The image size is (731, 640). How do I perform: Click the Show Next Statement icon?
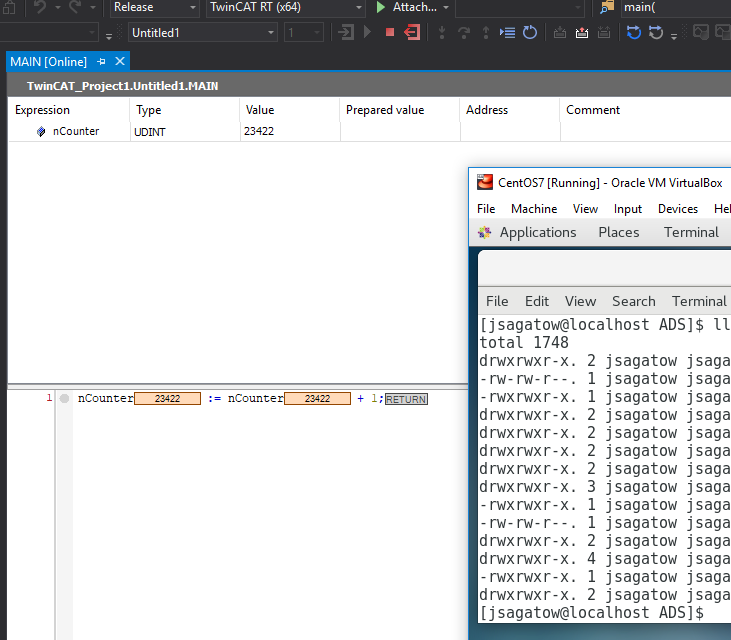coord(507,33)
